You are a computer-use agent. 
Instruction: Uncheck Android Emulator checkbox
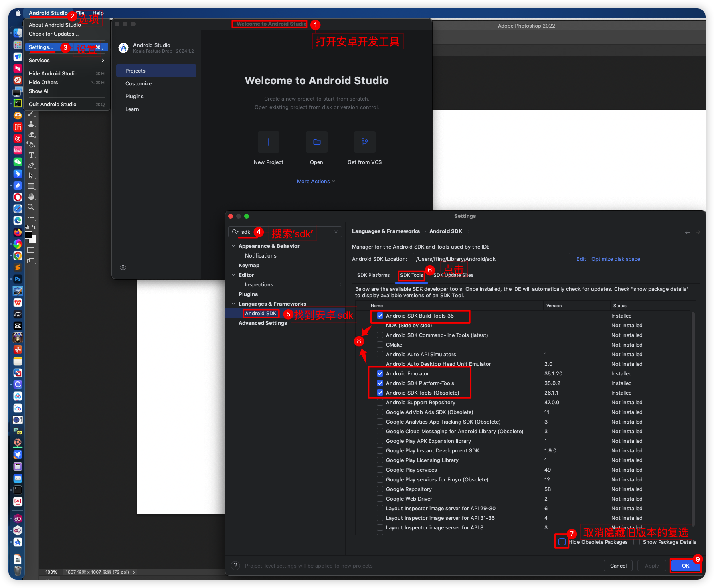pos(380,374)
